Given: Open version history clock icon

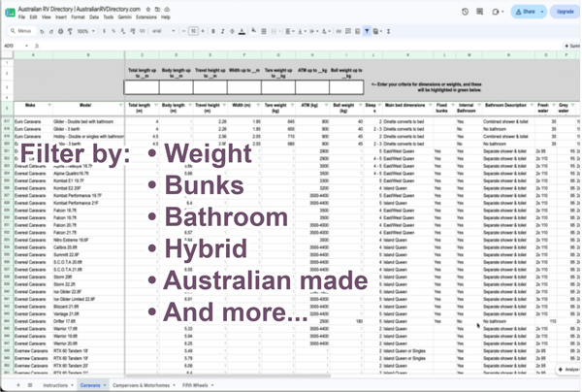Looking at the screenshot, I should click(465, 12).
